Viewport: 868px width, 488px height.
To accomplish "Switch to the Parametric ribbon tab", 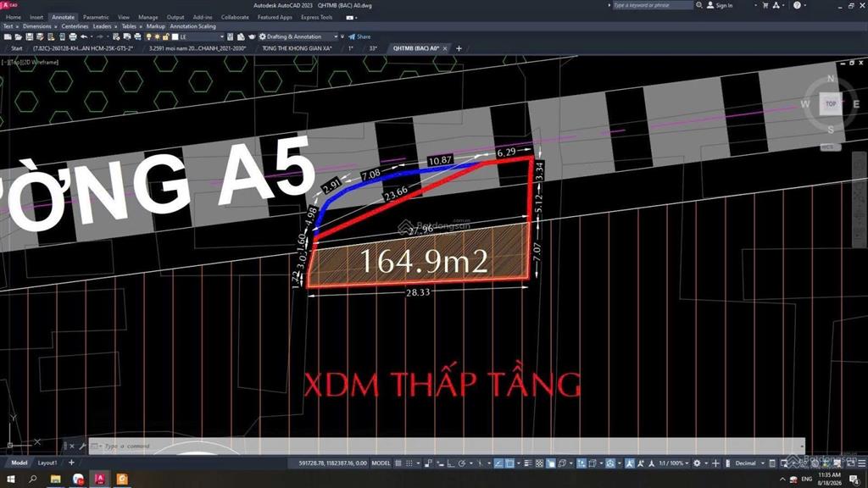I will tap(96, 17).
